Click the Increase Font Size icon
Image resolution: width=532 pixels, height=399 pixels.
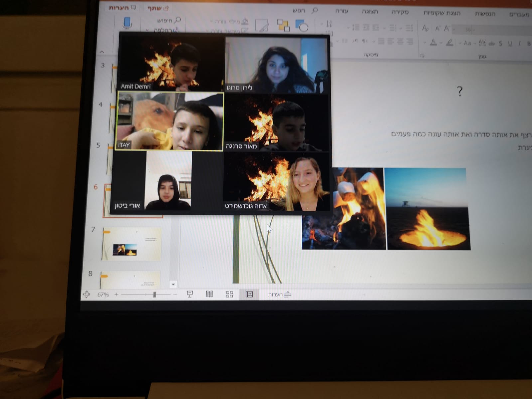pos(447,28)
